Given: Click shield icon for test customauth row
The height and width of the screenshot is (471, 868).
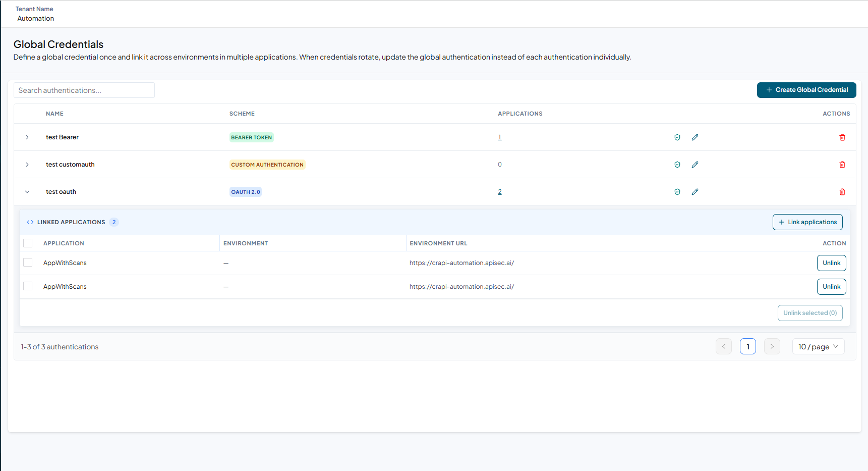Looking at the screenshot, I should (x=677, y=165).
